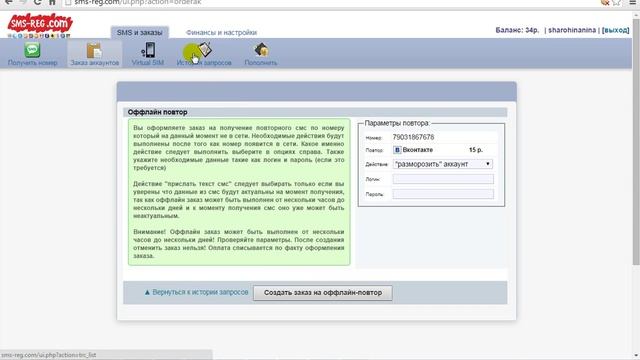
Task: Switch to Финансы и настройки tab
Action: (x=221, y=32)
